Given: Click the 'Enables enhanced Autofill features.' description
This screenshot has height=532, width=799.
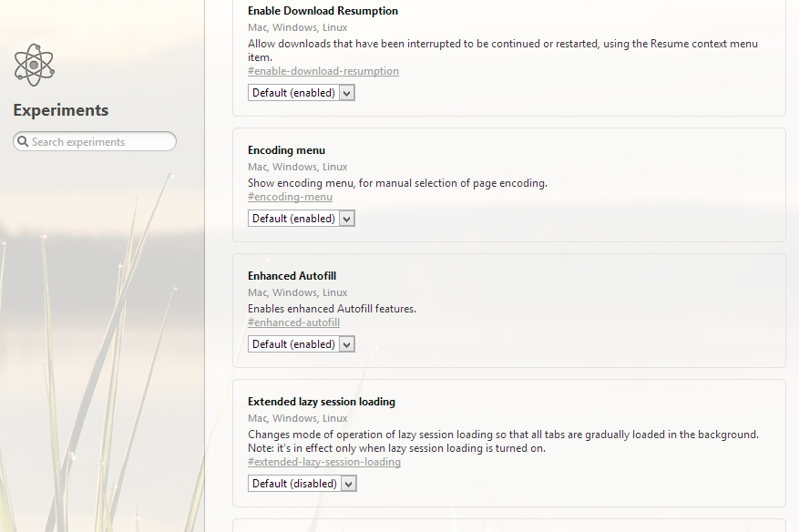Looking at the screenshot, I should [332, 309].
